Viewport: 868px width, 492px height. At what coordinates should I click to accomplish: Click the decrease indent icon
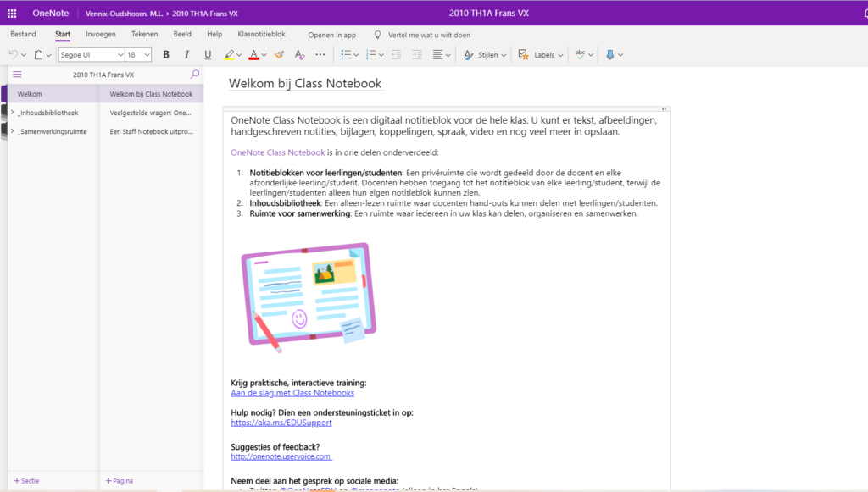pyautogui.click(x=396, y=54)
